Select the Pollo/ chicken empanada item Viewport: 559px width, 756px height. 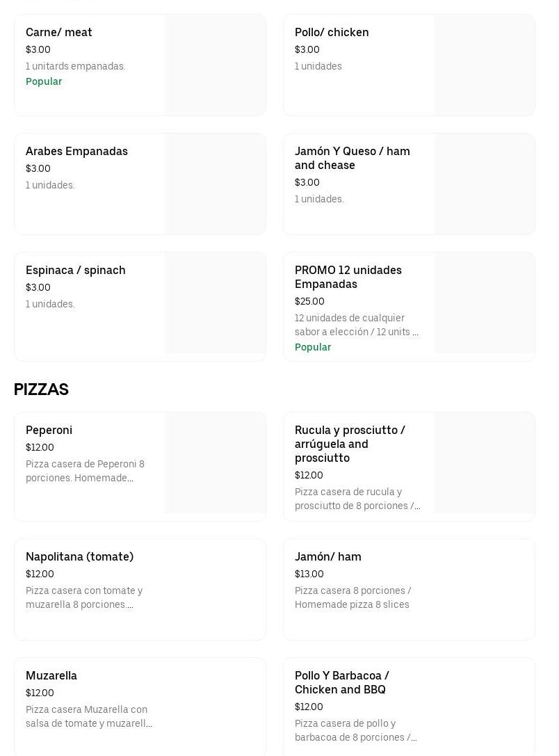[x=332, y=33]
